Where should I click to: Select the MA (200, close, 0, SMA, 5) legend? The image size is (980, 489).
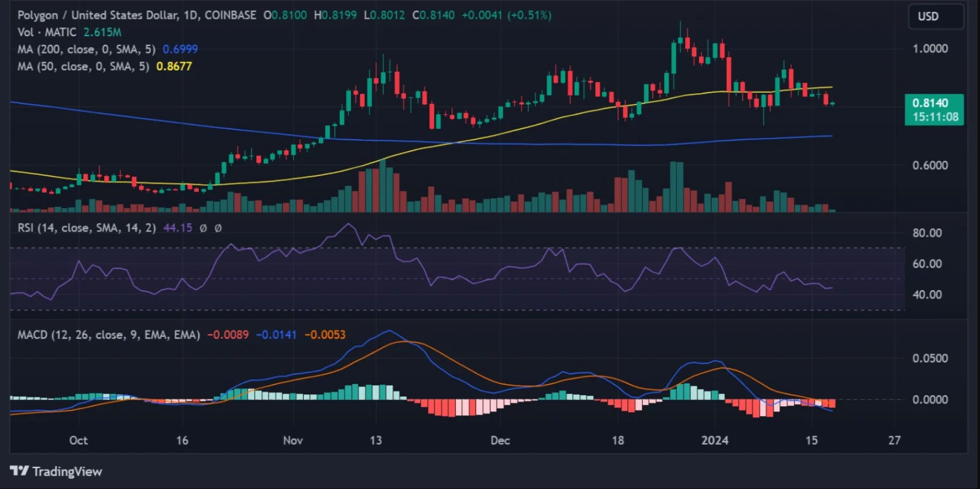click(86, 49)
